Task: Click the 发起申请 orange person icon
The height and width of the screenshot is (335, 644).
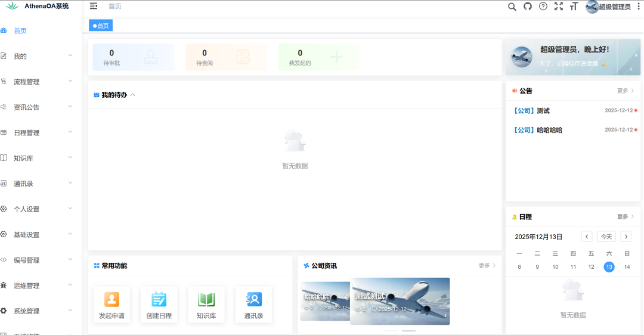Action: tap(112, 299)
